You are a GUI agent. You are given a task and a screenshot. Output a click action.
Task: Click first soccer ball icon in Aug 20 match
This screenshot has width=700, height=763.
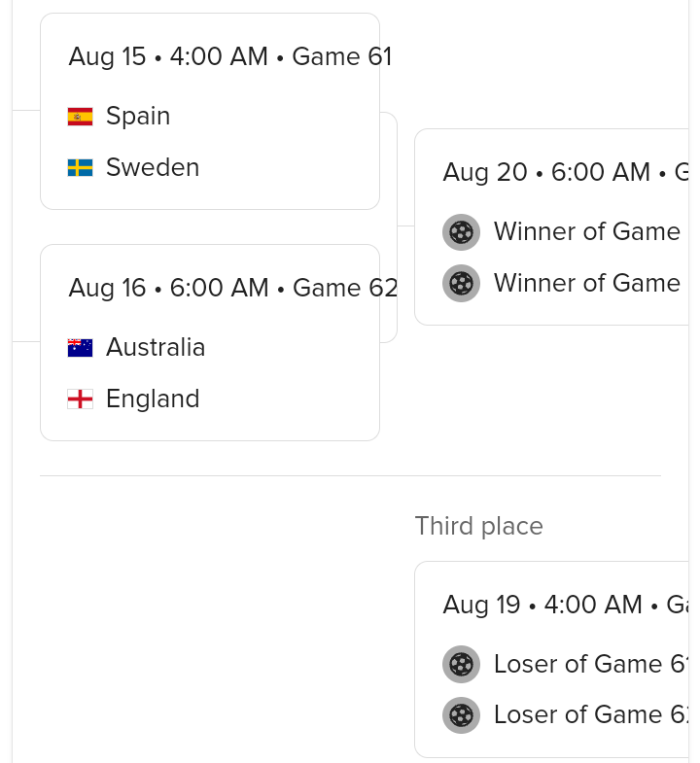click(x=461, y=232)
